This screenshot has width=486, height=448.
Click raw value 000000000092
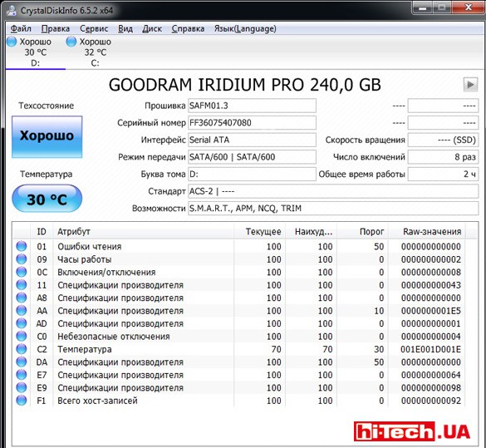[431, 401]
